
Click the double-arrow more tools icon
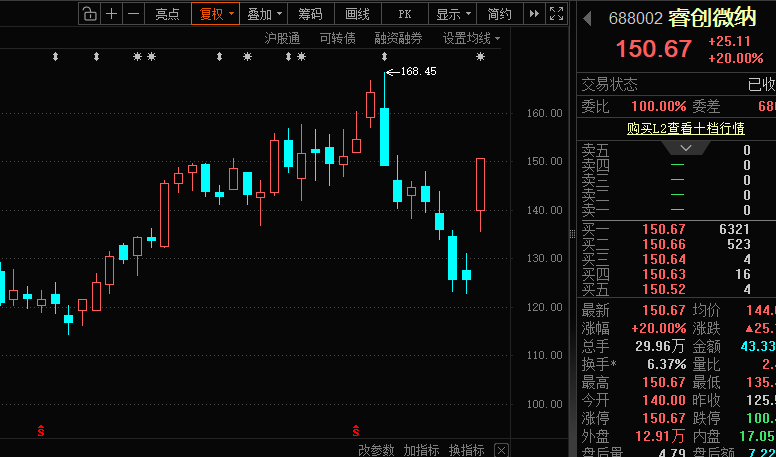point(534,14)
